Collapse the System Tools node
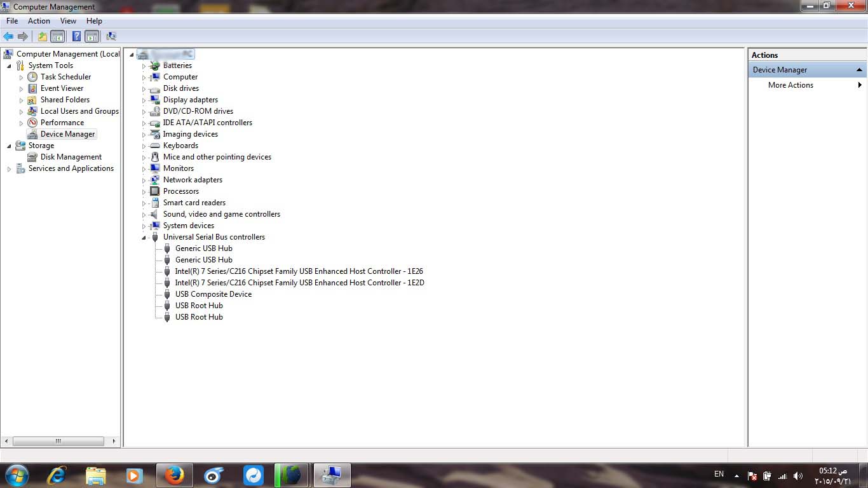Screen dimensions: 868x488 [x=9, y=65]
